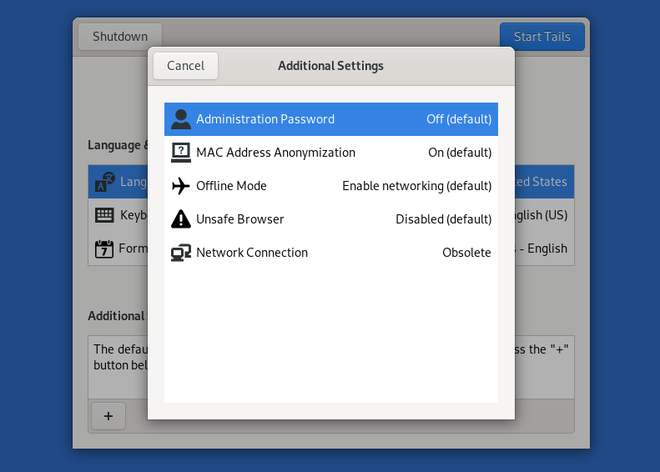Click the Administration Password person icon
Image resolution: width=660 pixels, height=472 pixels.
pyautogui.click(x=181, y=119)
